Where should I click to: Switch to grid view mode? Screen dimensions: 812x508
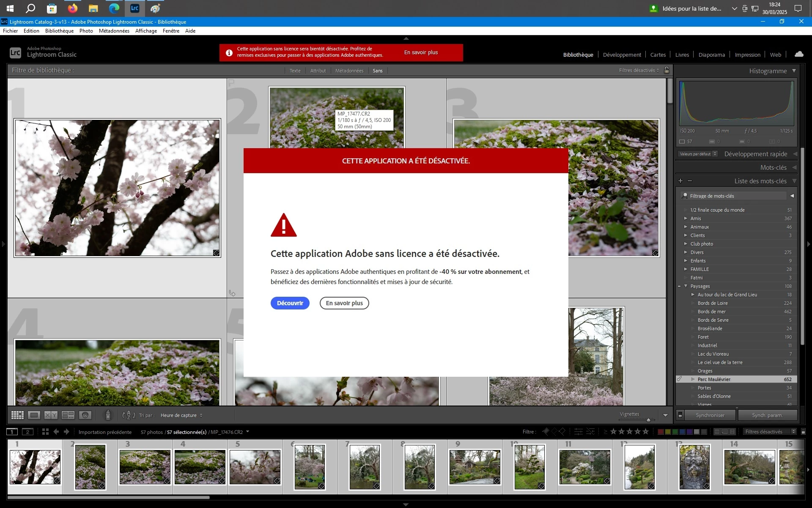coord(17,415)
